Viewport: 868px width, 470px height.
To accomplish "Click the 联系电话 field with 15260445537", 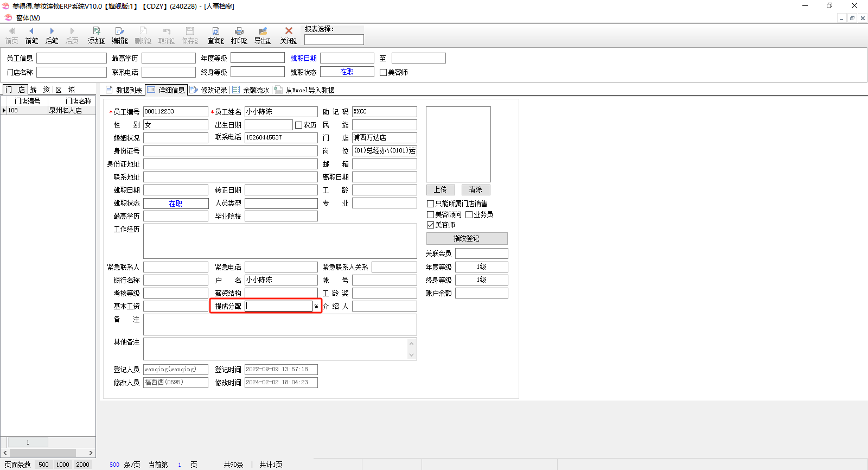I will pos(281,138).
